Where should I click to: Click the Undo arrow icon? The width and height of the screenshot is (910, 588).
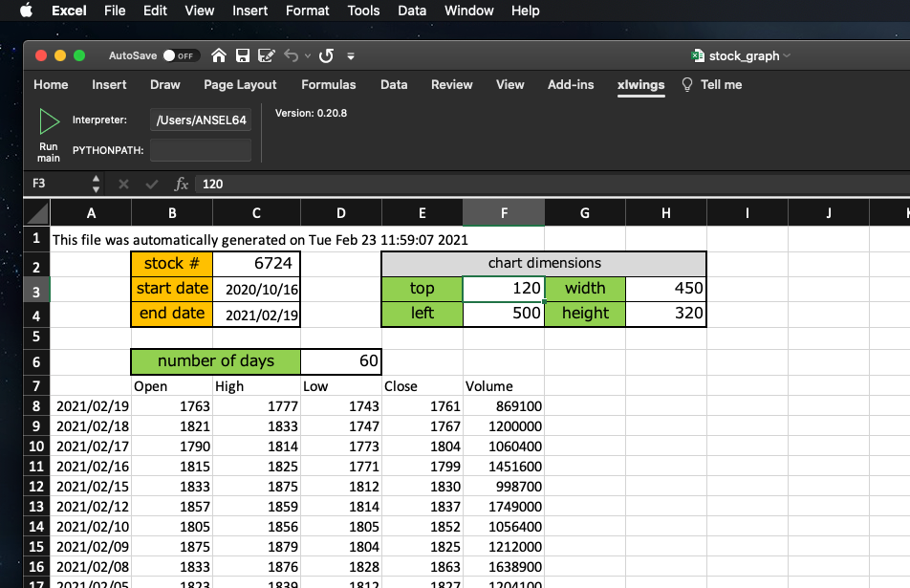coord(292,55)
